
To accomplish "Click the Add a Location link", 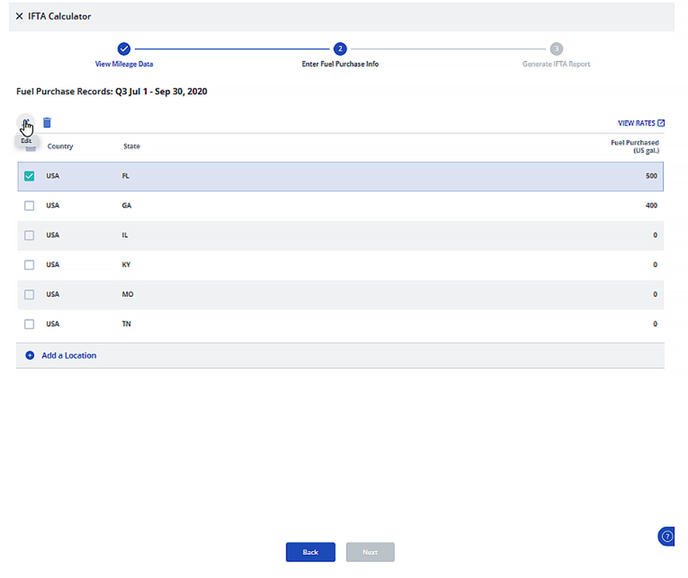I will [x=69, y=355].
